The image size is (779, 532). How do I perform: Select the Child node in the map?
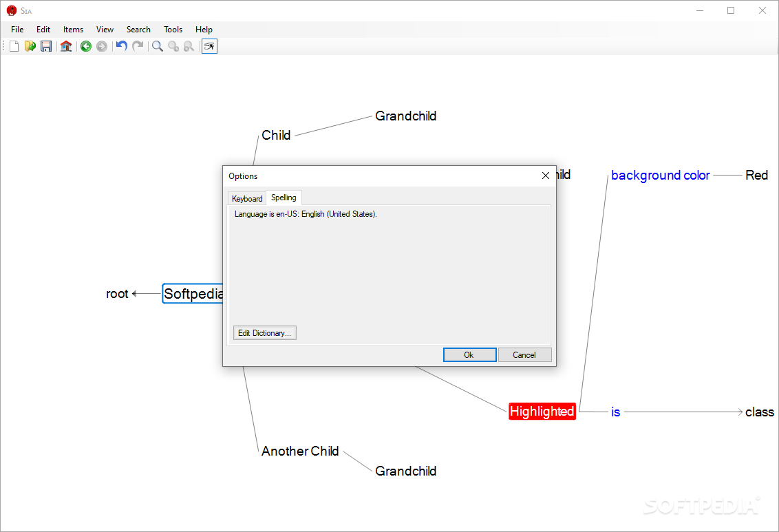click(276, 135)
